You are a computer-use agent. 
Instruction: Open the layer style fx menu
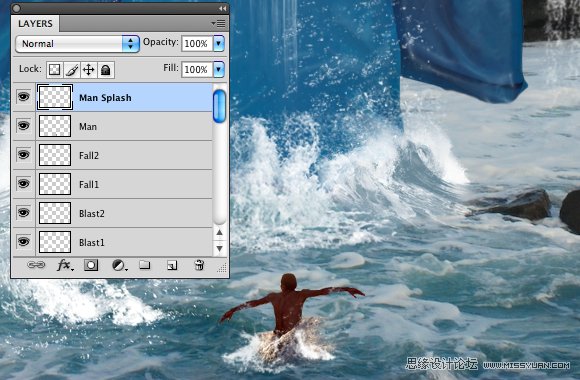(x=65, y=265)
